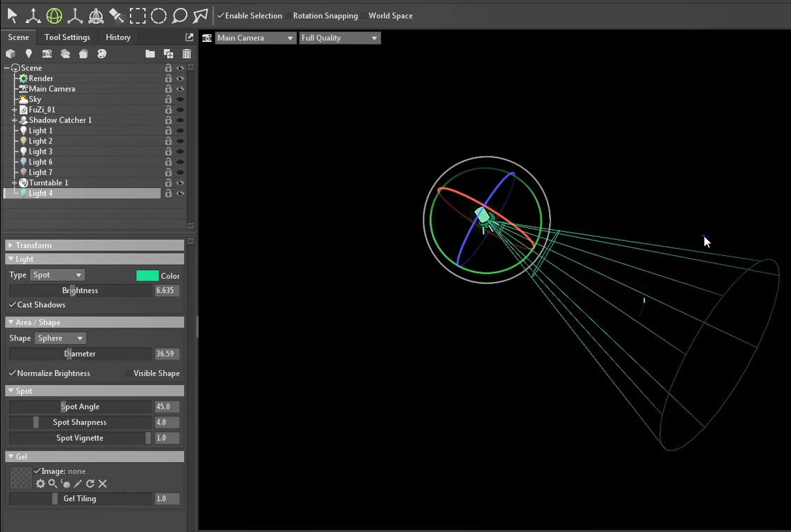Reload the Gel image
The width and height of the screenshot is (791, 532).
pos(90,484)
